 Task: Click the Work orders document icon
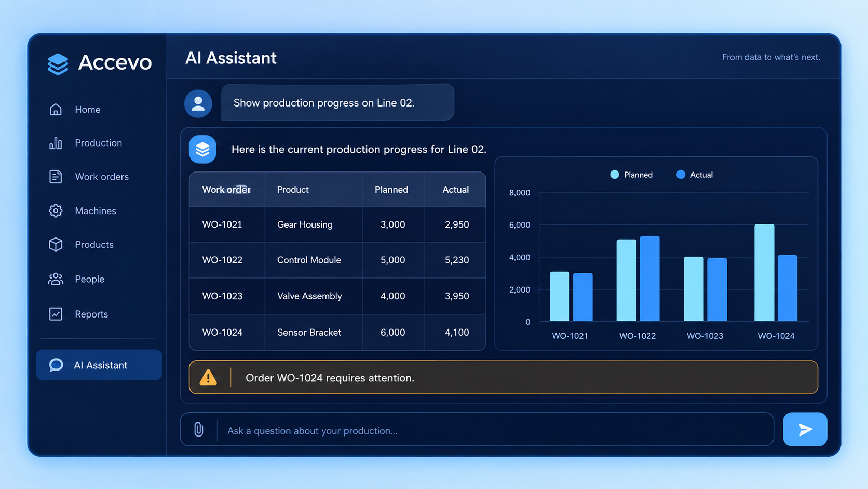(56, 177)
